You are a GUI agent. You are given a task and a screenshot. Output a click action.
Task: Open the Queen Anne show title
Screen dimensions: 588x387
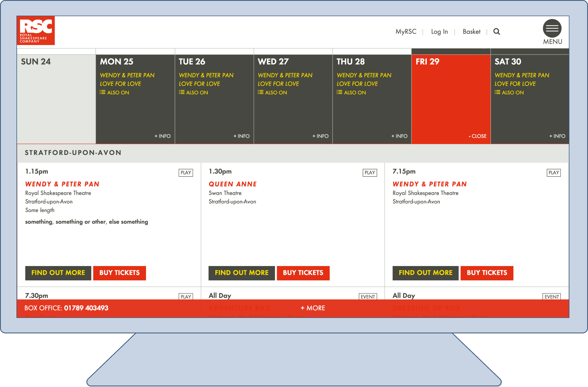point(233,184)
